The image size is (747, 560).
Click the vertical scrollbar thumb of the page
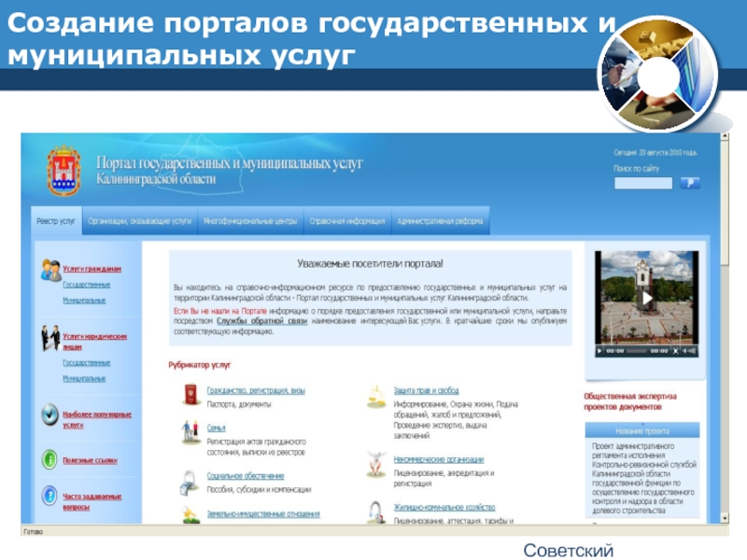click(725, 203)
